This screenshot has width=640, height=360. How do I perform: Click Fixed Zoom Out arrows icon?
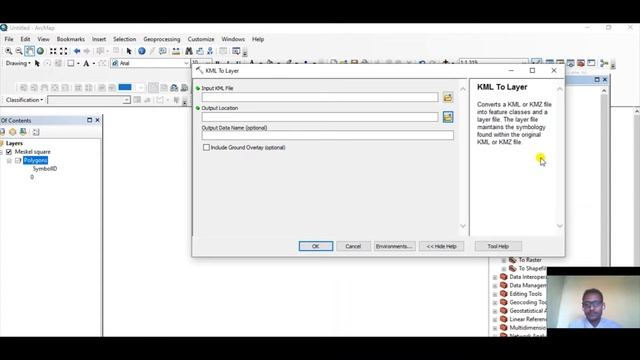(x=64, y=51)
